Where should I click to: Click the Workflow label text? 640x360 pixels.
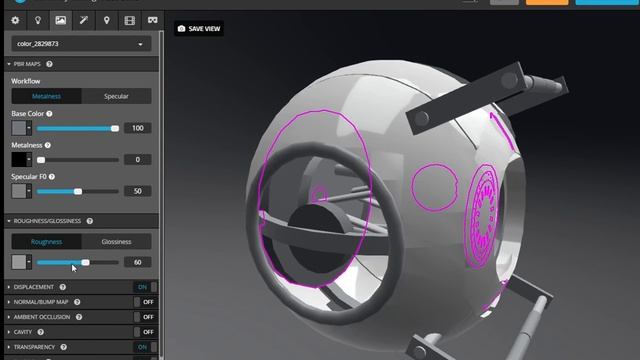pyautogui.click(x=26, y=81)
